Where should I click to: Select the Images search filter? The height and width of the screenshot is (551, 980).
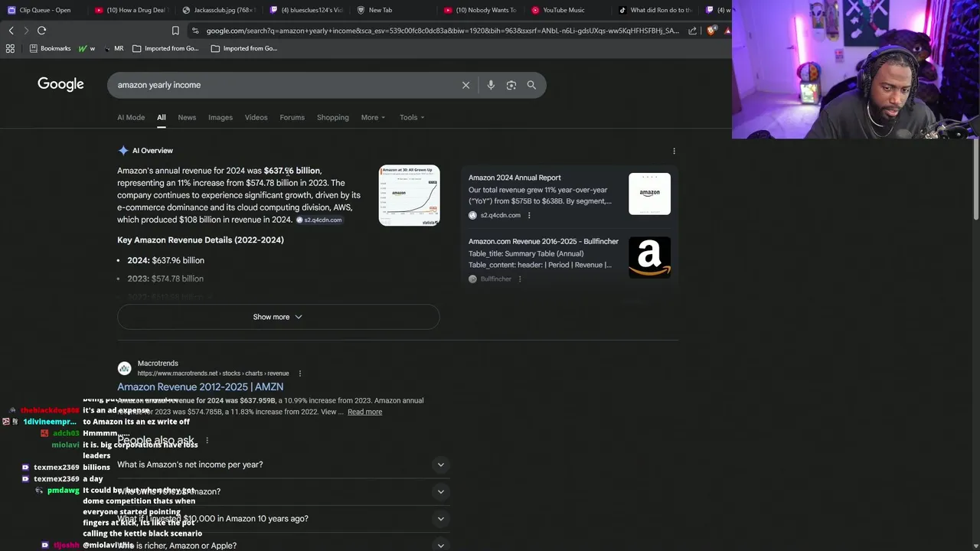coord(220,117)
